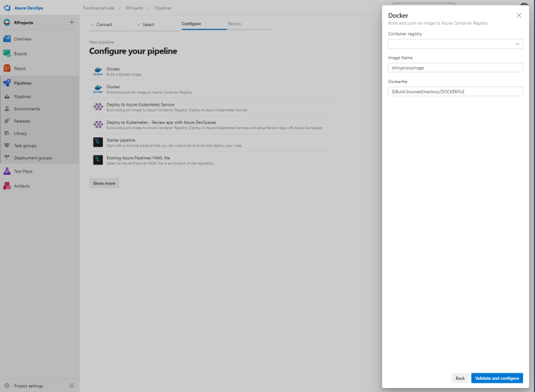
Task: Select Starter pipeline template
Action: click(x=211, y=142)
